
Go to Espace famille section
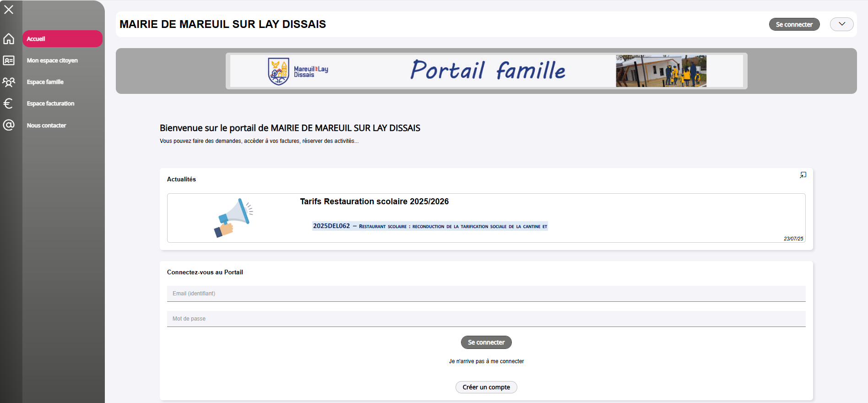(x=45, y=82)
